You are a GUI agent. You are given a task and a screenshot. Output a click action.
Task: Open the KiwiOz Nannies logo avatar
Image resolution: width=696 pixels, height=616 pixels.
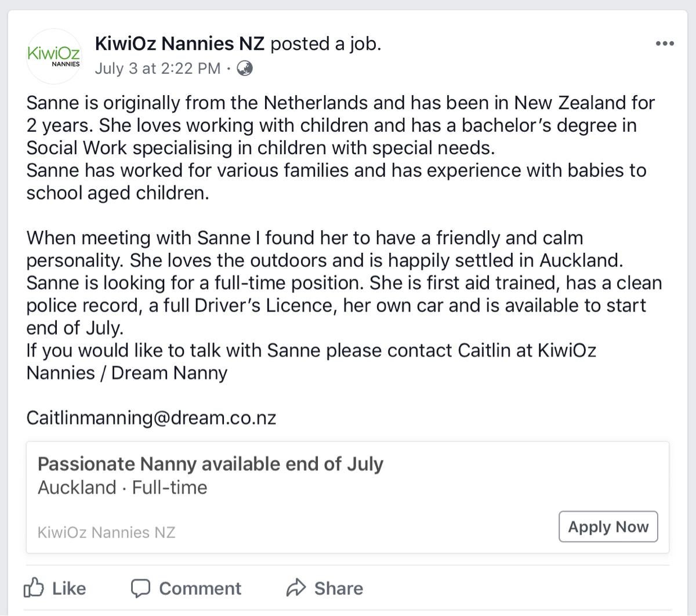tap(54, 56)
